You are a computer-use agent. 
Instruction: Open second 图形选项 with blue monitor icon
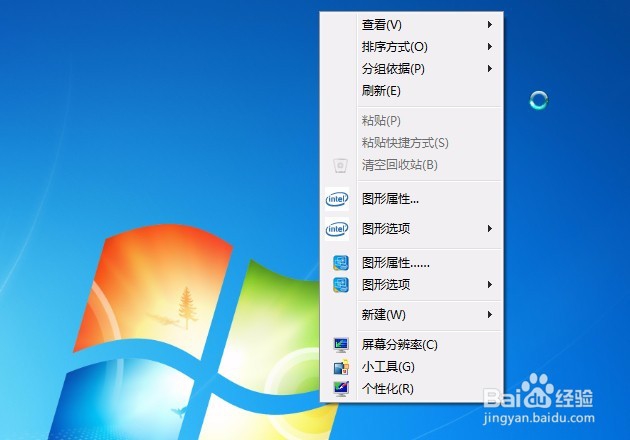click(x=411, y=285)
